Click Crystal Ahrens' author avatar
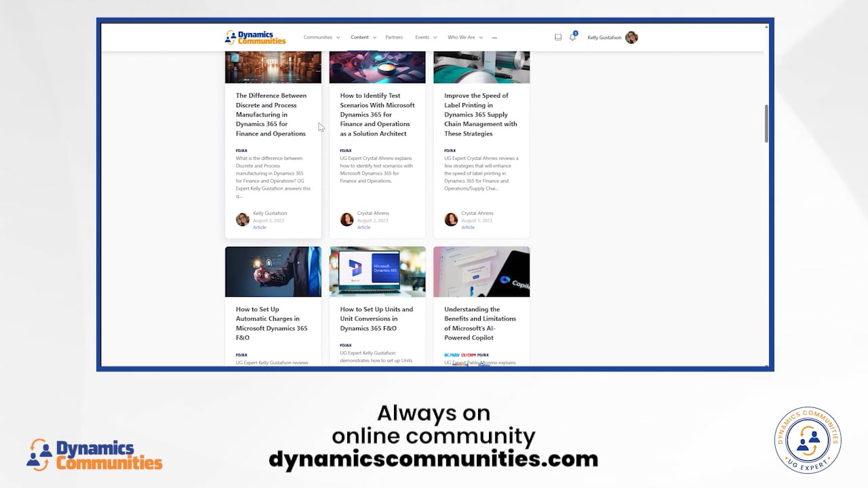868x488 pixels. (x=347, y=218)
